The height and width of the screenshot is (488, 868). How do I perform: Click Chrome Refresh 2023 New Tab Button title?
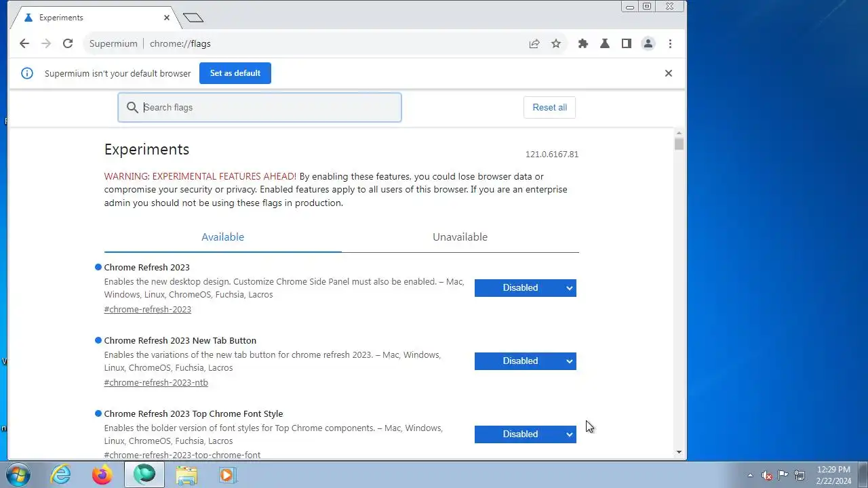coord(180,340)
